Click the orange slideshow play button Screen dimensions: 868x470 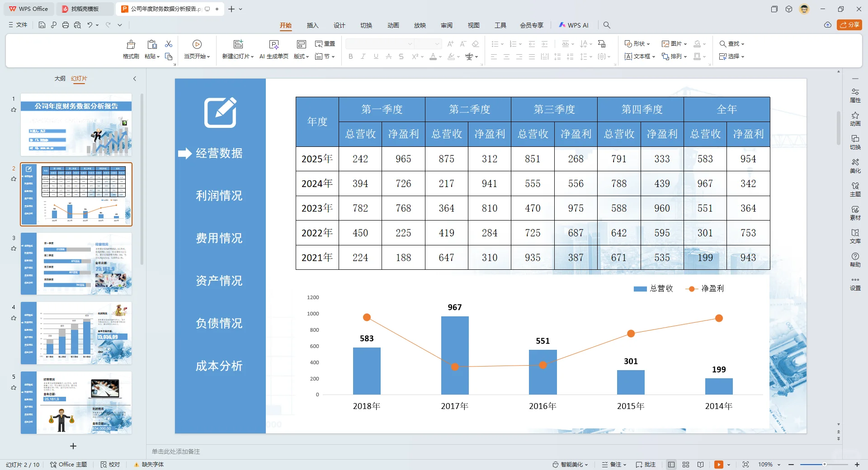718,465
